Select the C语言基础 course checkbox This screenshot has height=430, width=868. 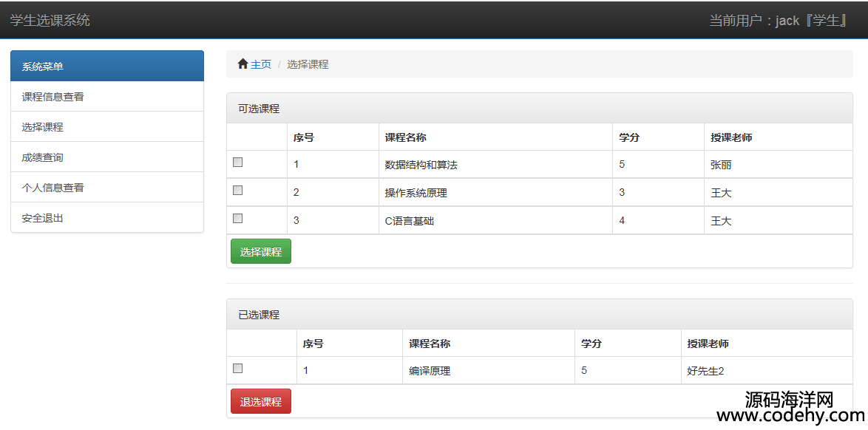click(x=237, y=218)
